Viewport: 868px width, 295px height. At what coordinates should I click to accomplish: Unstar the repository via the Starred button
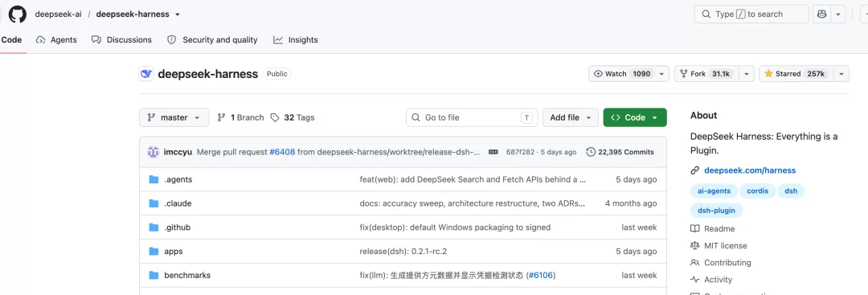(796, 74)
